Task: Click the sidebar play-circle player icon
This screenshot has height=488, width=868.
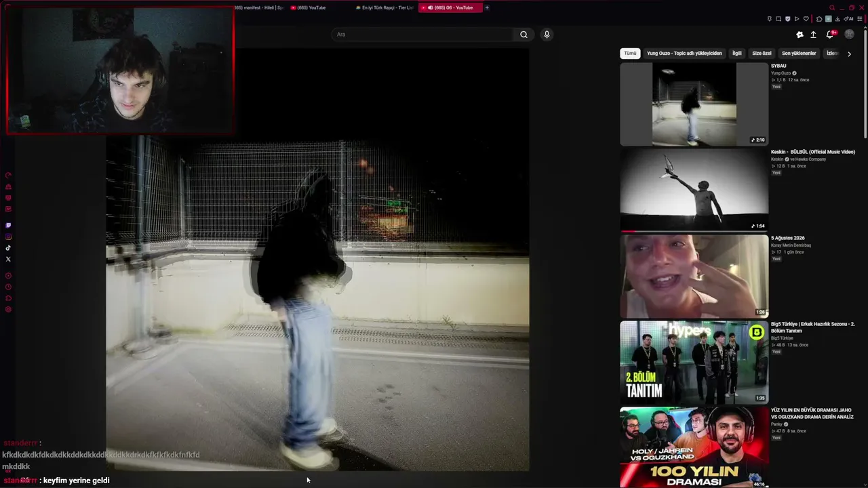Action: (x=8, y=276)
